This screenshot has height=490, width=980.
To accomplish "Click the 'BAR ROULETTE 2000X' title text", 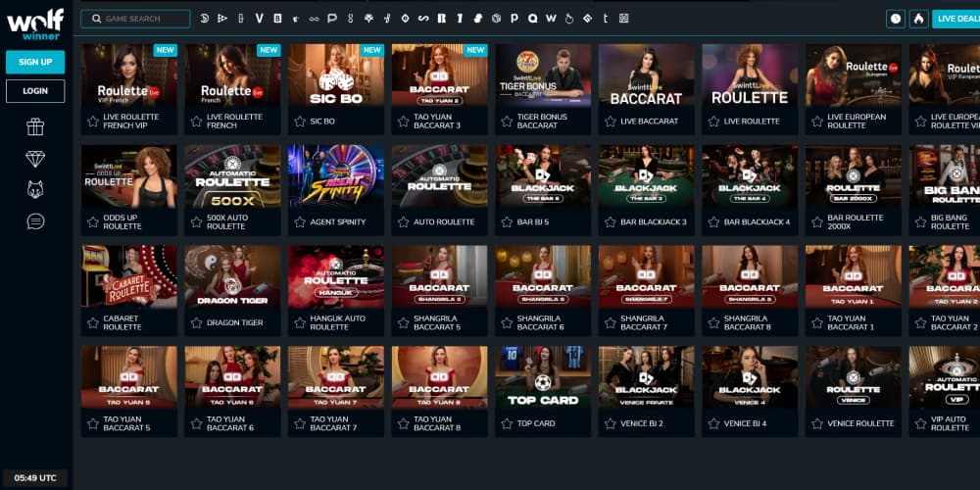I will click(855, 221).
